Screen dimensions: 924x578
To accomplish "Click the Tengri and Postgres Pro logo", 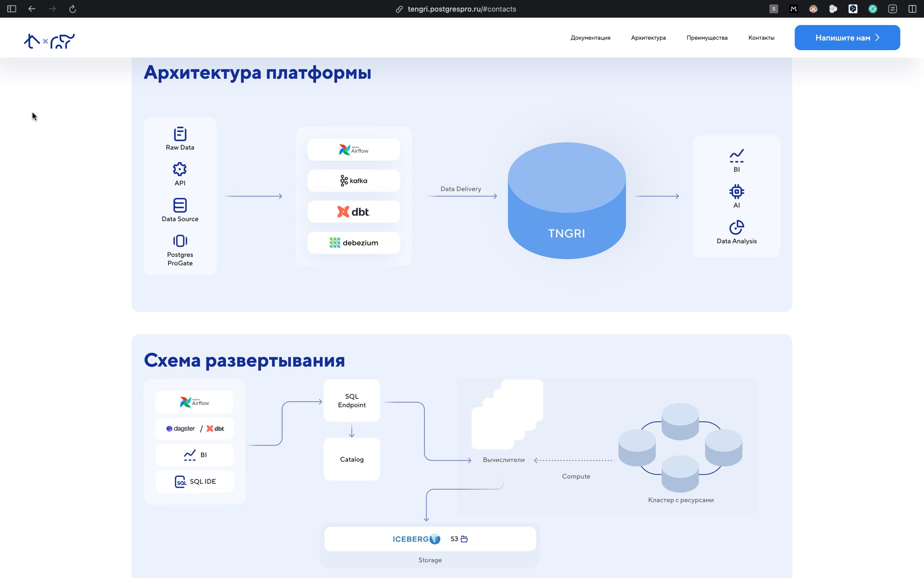I will point(49,41).
